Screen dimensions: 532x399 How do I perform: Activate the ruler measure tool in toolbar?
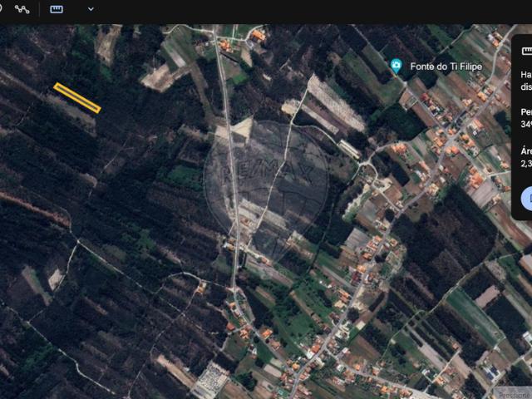[57, 9]
